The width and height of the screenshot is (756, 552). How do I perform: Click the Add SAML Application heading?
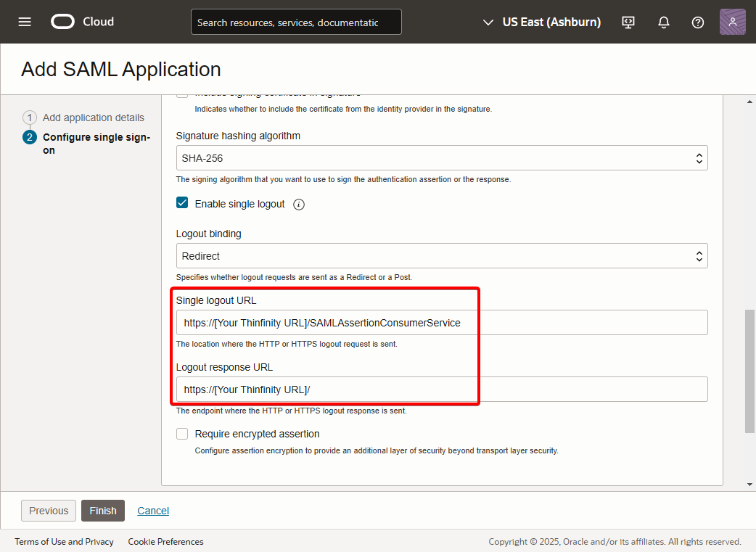click(x=121, y=70)
